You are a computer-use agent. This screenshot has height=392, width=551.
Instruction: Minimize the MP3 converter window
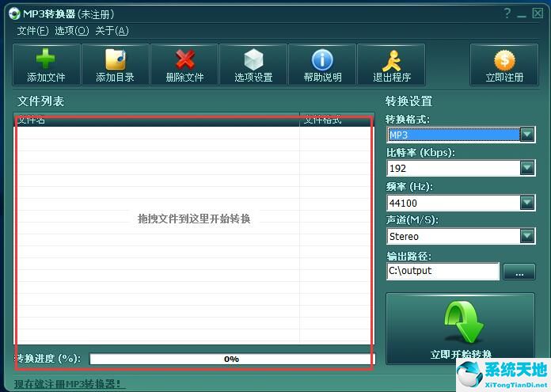[x=522, y=14]
